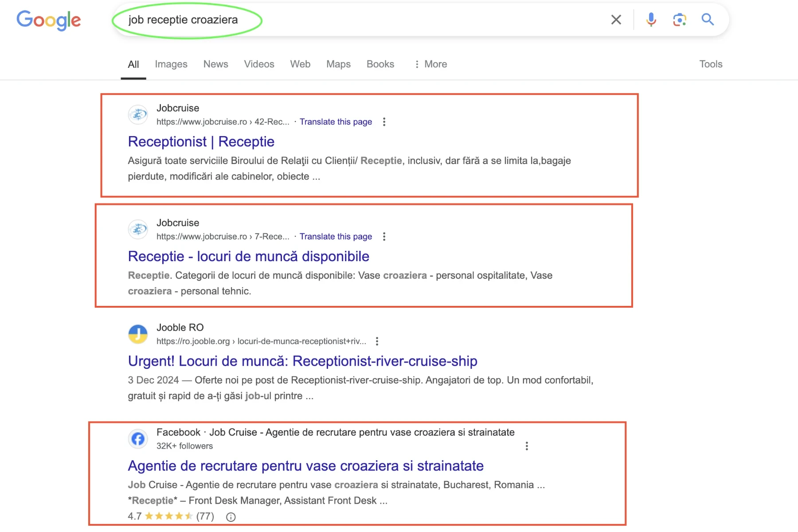
Task: Click the Google logo
Action: point(49,20)
